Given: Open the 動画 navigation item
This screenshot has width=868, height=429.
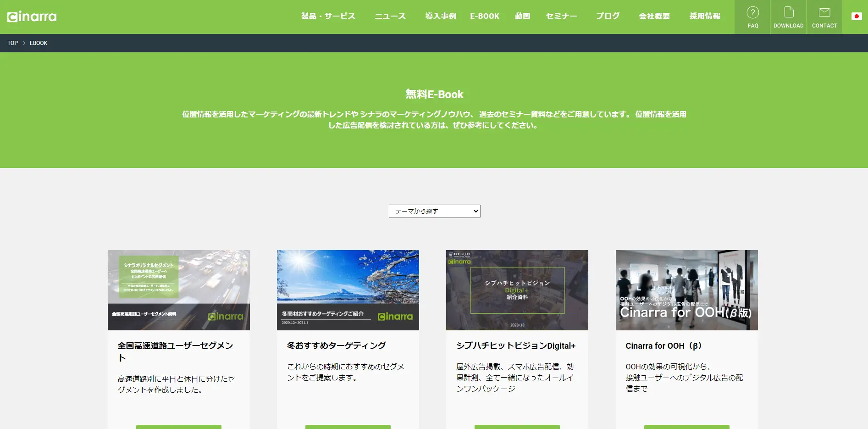Looking at the screenshot, I should (x=522, y=16).
